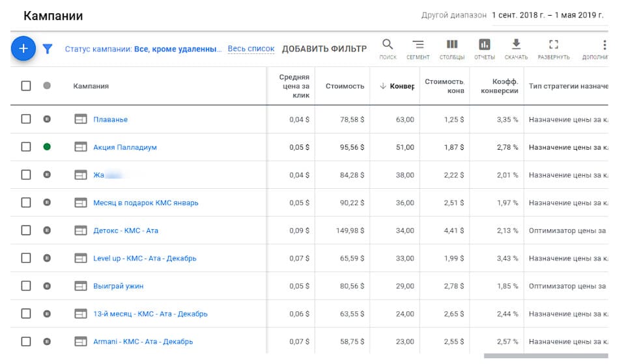
Task: Check the 13-й месяц campaign row
Action: (26, 314)
